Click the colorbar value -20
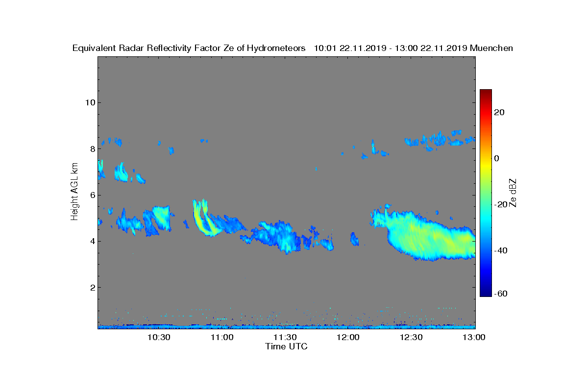The height and width of the screenshot is (392, 588). [500, 204]
